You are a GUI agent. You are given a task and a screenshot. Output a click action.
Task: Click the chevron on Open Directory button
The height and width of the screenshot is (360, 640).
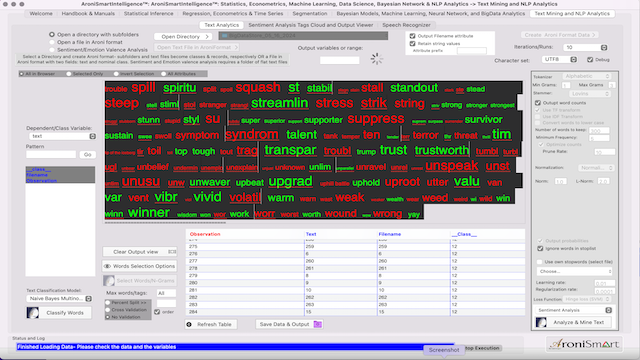tap(207, 37)
